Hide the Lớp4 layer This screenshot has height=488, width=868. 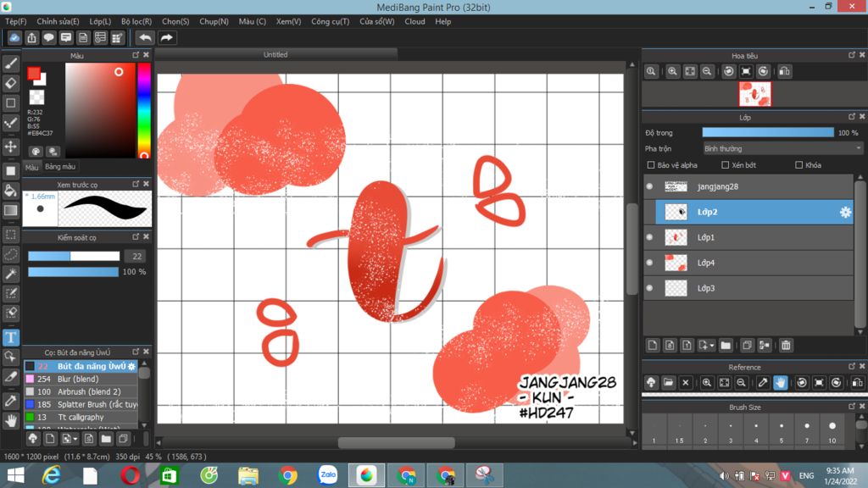point(650,263)
